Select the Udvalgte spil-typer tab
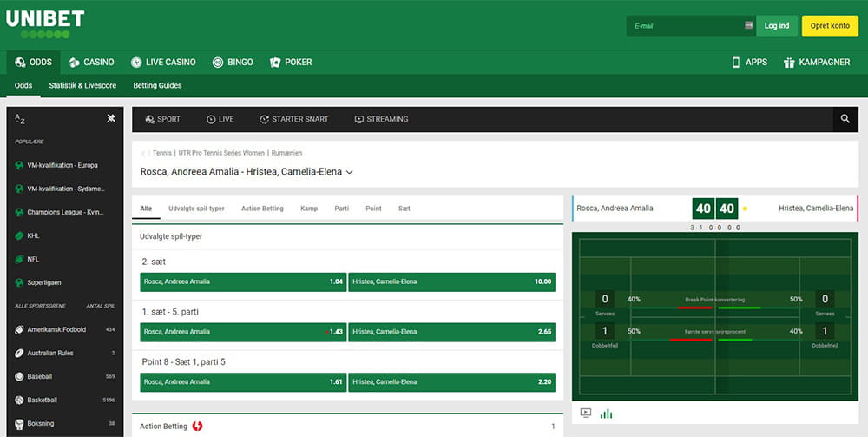Screen dimensions: 868x437 (196, 209)
